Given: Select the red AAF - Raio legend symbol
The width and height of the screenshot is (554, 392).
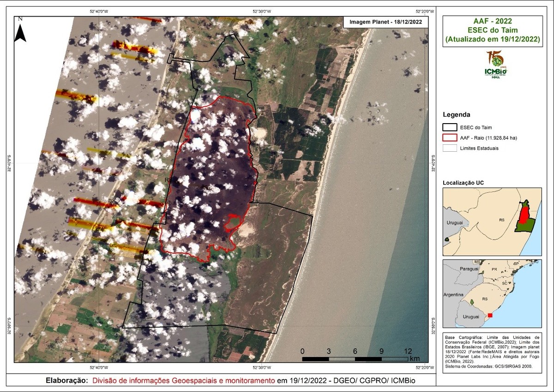Looking at the screenshot, I should click(450, 137).
